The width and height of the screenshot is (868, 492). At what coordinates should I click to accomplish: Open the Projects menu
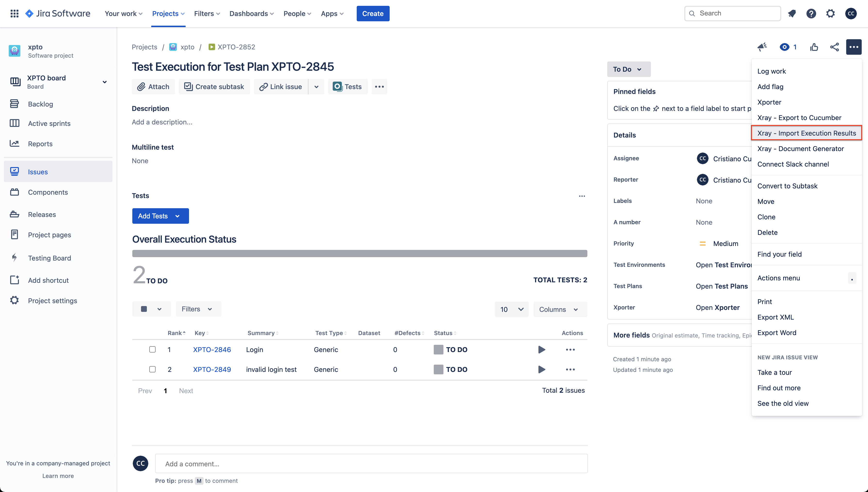point(168,14)
